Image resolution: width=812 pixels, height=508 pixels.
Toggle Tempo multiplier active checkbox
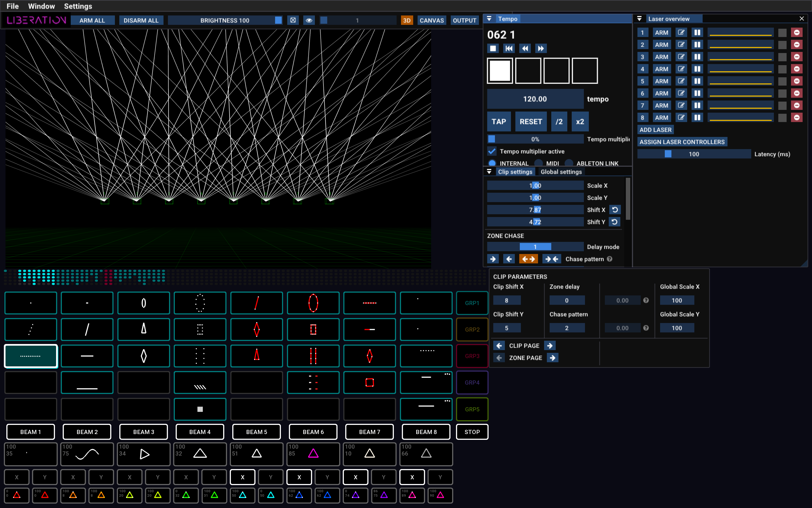click(492, 151)
